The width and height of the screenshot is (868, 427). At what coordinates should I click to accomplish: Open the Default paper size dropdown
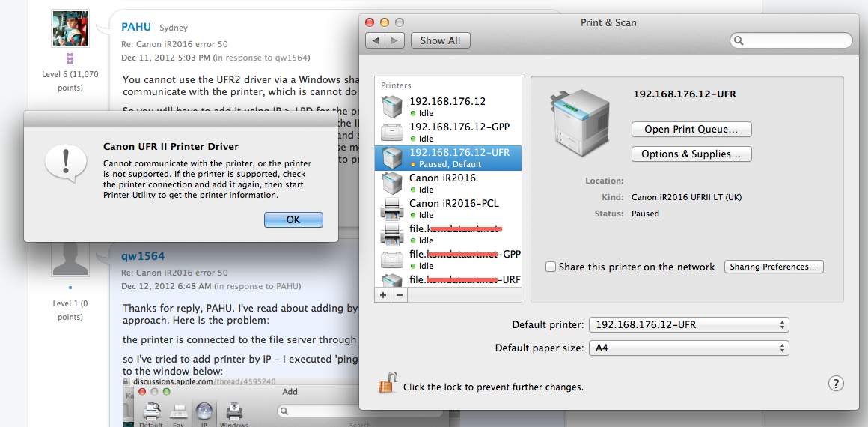point(688,348)
